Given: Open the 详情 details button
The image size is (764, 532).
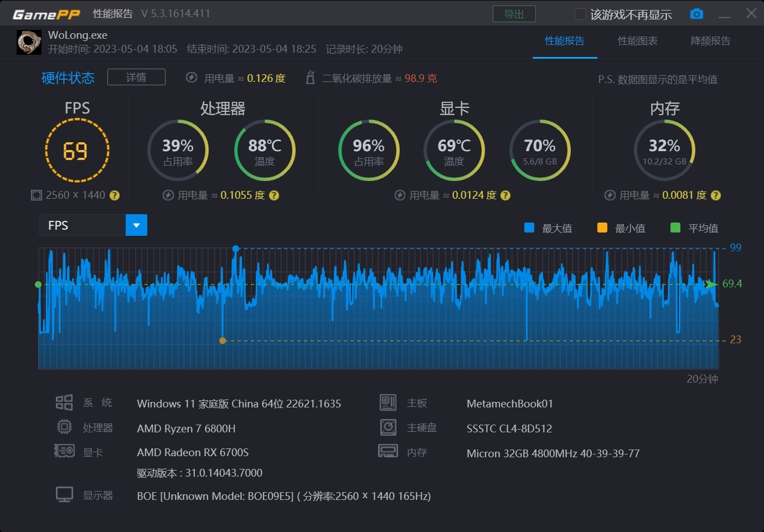Looking at the screenshot, I should [x=136, y=77].
